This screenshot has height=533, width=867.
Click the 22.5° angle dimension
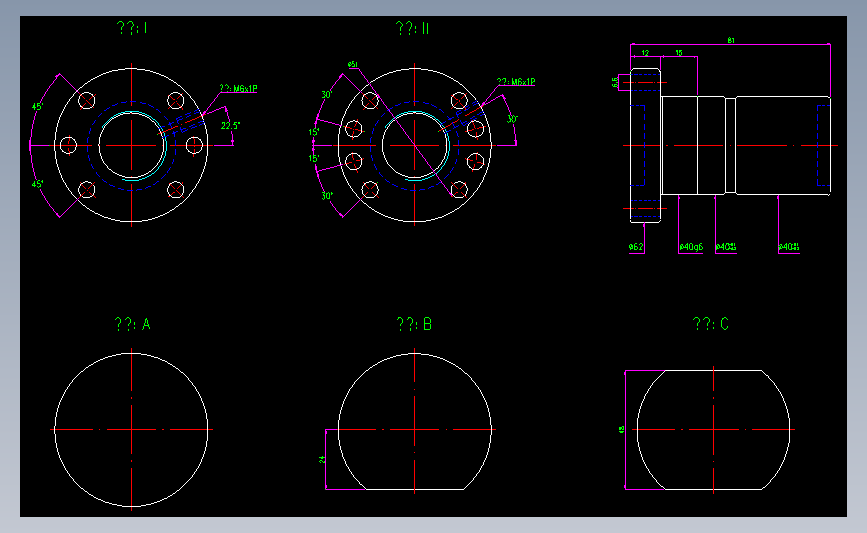[230, 126]
